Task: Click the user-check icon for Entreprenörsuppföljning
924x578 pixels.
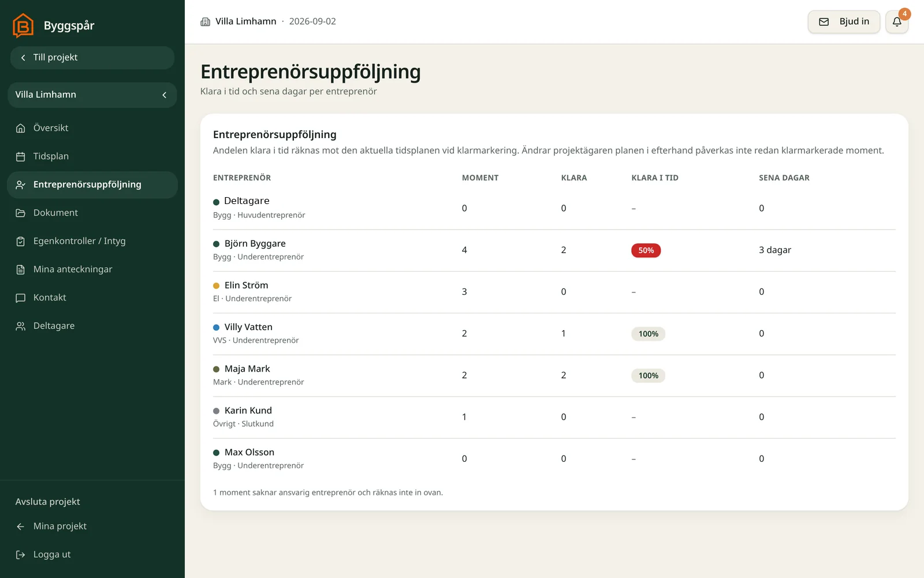Action: (x=21, y=185)
